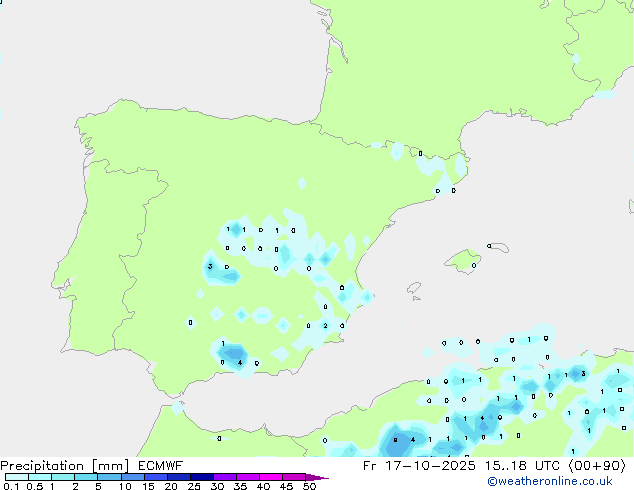Pick the 1–2 mm legend color segment
The width and height of the screenshot is (634, 490).
click(x=63, y=477)
